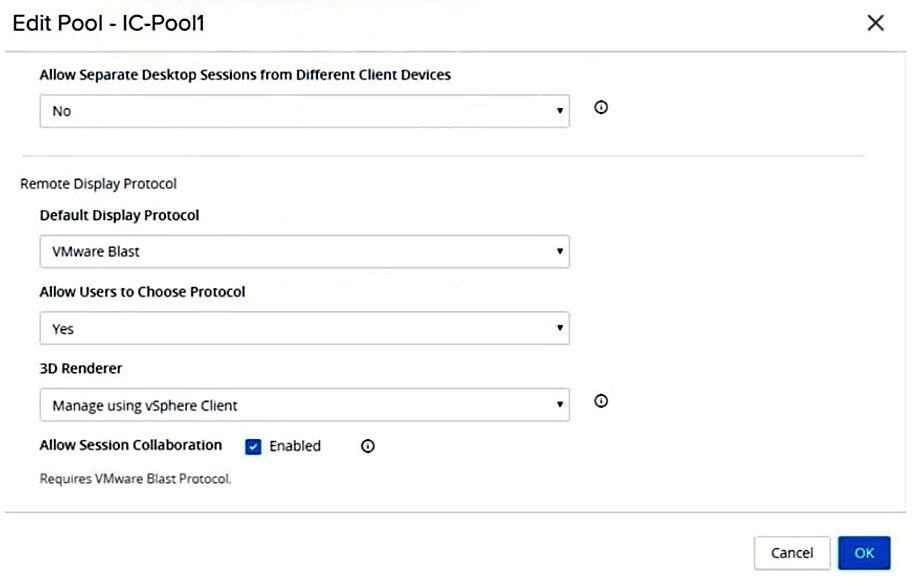Image resolution: width=916 pixels, height=586 pixels.
Task: Click the arrow on the vSphere Client dropdown
Action: tap(560, 405)
